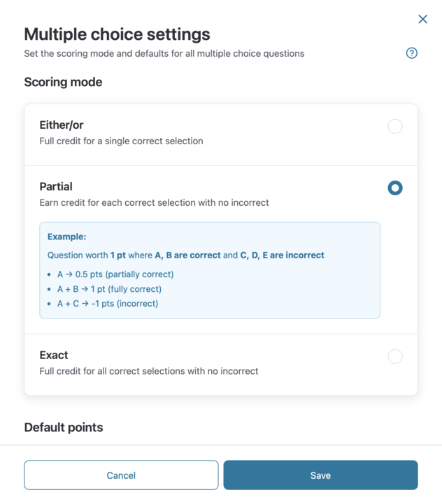Viewport: 442px width, 504px height.
Task: Click the "Full credit for all correct selections" description
Action: [x=149, y=371]
